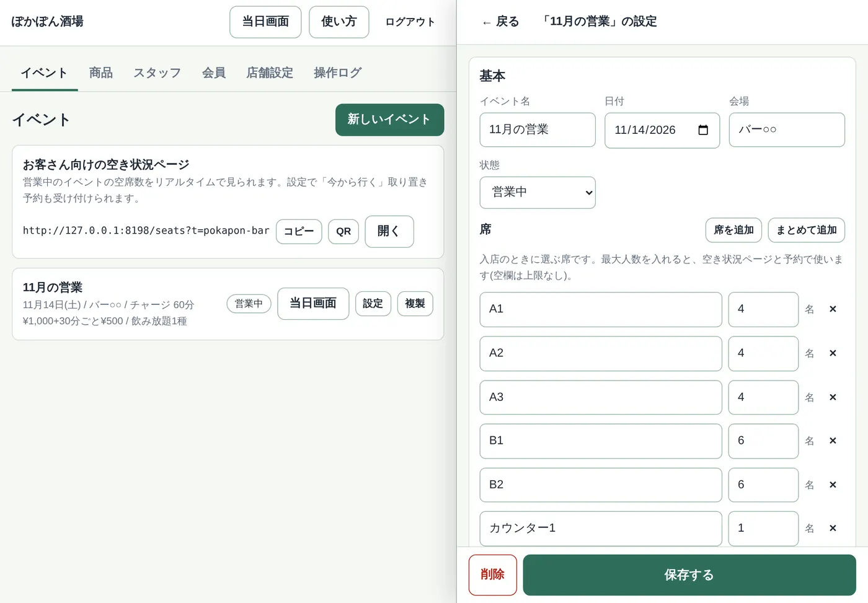868x603 pixels.
Task: Show the QR code for the seats page
Action: point(343,231)
